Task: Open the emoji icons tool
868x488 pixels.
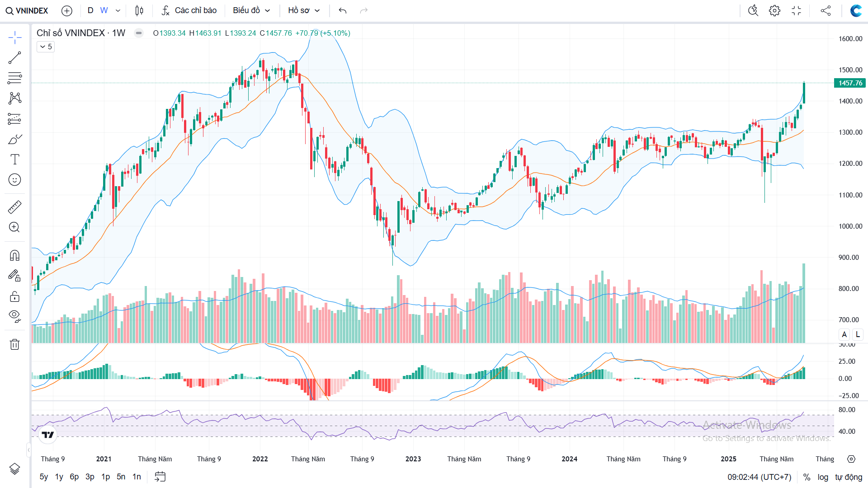Action: click(x=14, y=180)
